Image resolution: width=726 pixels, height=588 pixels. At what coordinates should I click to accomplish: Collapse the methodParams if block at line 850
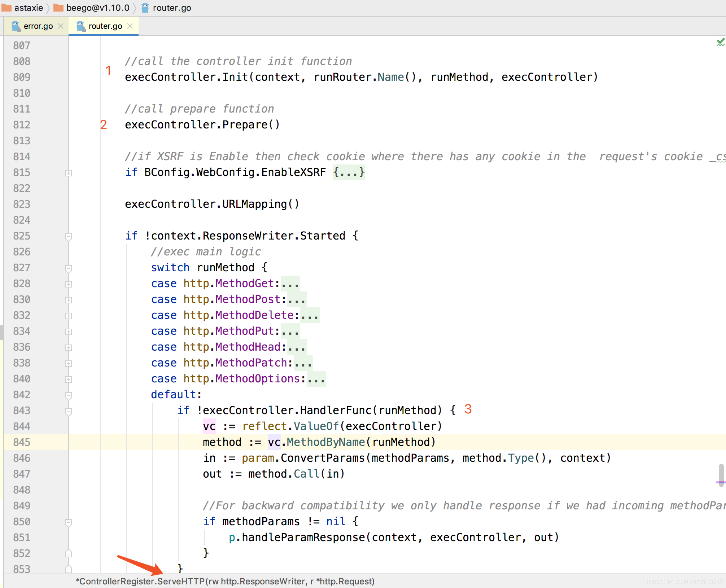click(68, 522)
